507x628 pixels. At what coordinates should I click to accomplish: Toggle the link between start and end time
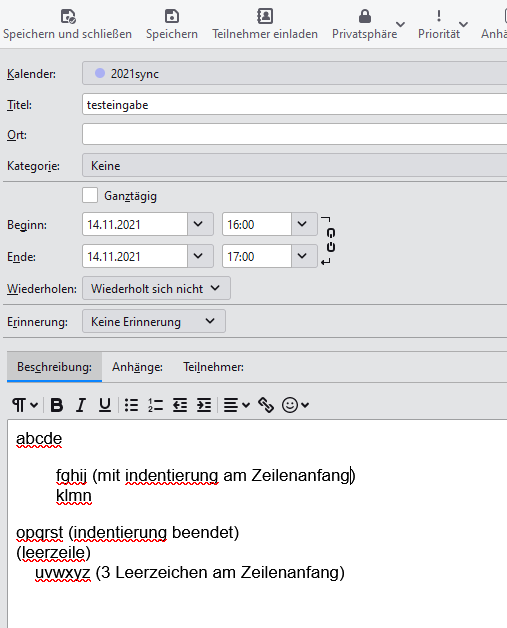[x=330, y=240]
